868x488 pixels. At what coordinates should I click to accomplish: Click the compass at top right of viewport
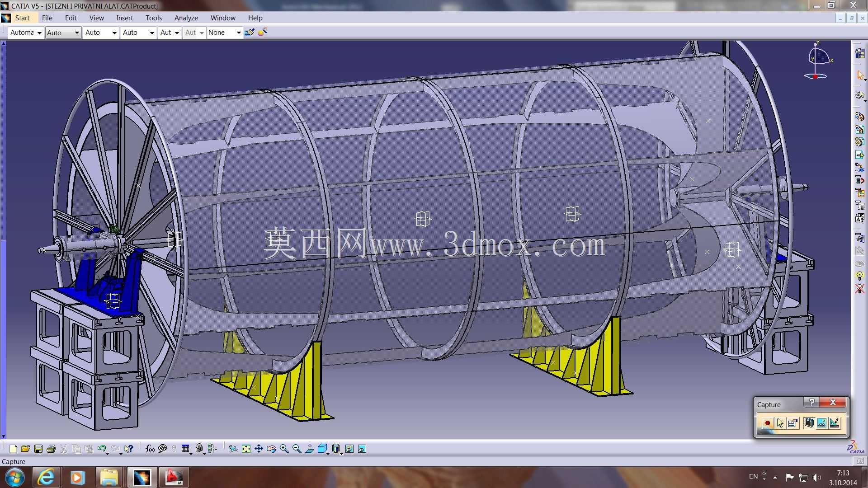818,61
